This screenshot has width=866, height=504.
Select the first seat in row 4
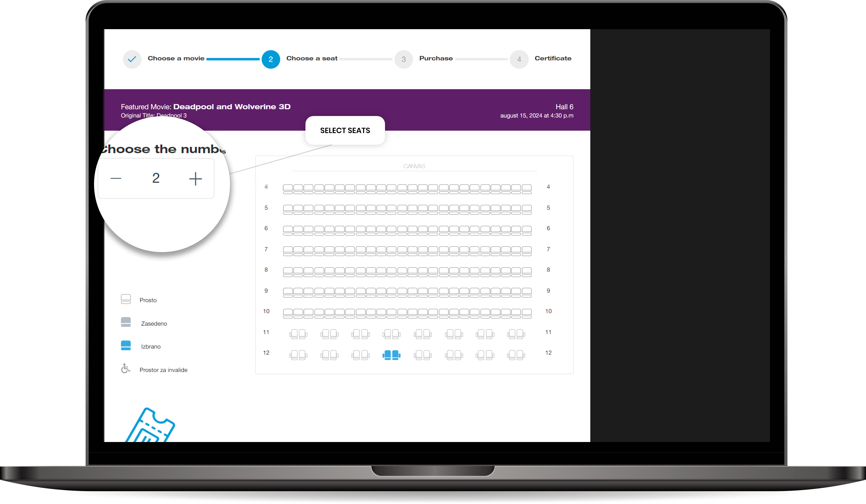click(288, 189)
